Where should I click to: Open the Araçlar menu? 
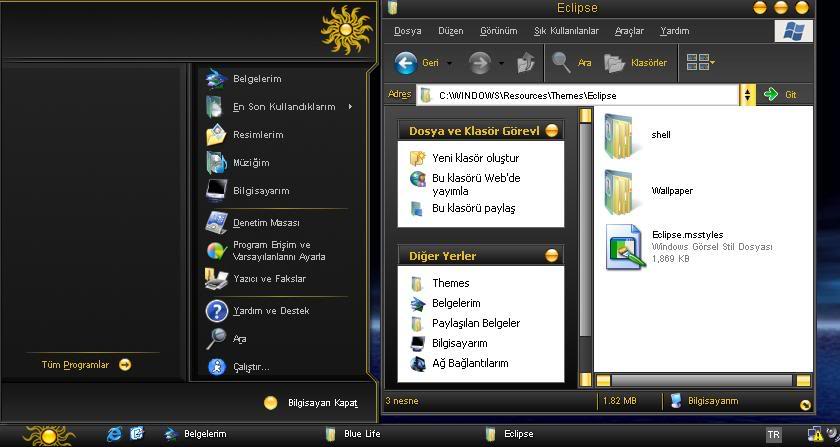point(629,31)
